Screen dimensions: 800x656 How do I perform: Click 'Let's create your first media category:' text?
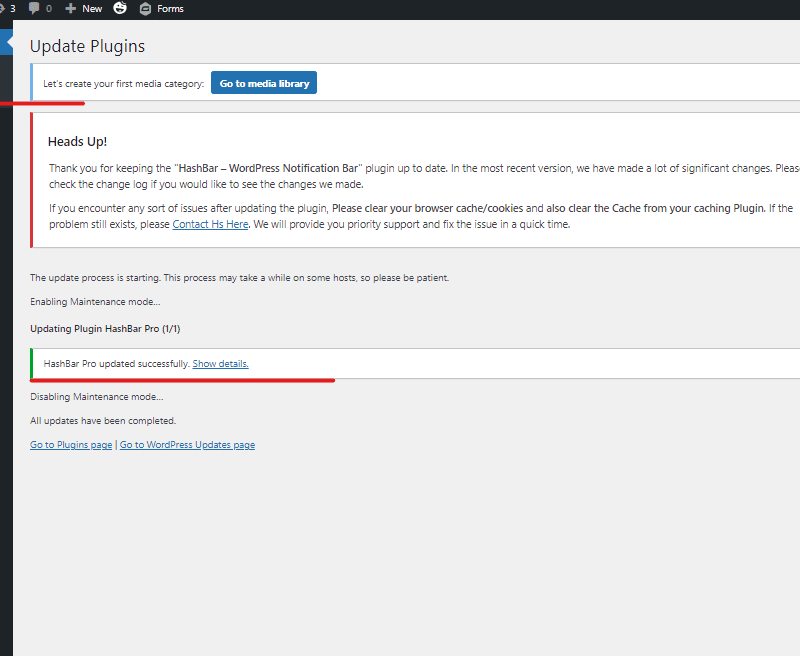click(x=123, y=84)
